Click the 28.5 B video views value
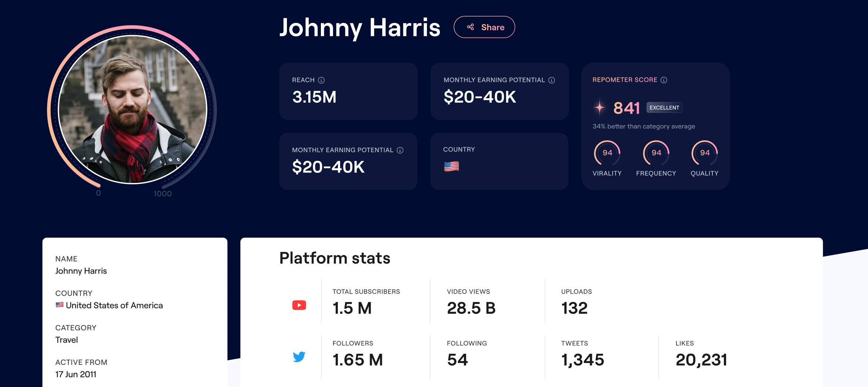Image resolution: width=868 pixels, height=387 pixels. 471,308
